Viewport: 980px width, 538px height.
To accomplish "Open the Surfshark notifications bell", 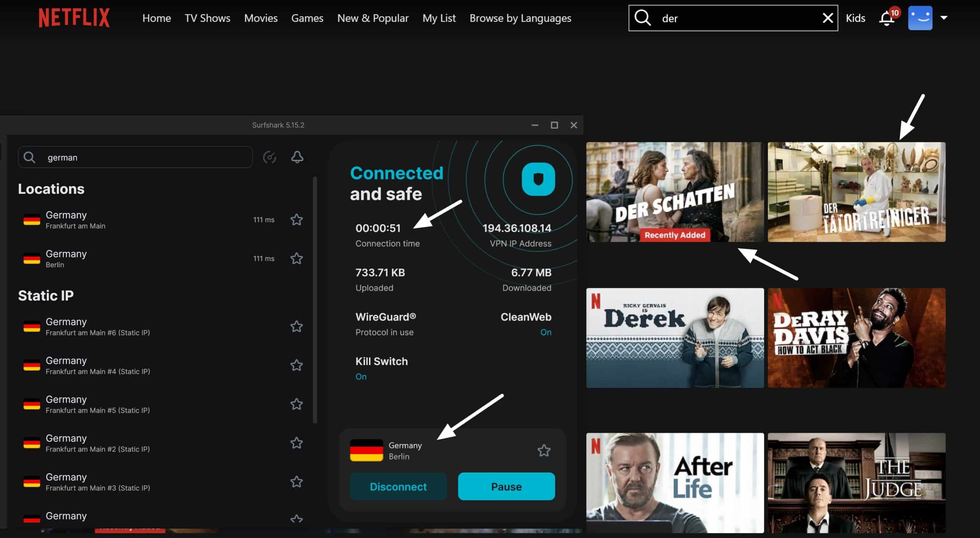I will tap(297, 157).
